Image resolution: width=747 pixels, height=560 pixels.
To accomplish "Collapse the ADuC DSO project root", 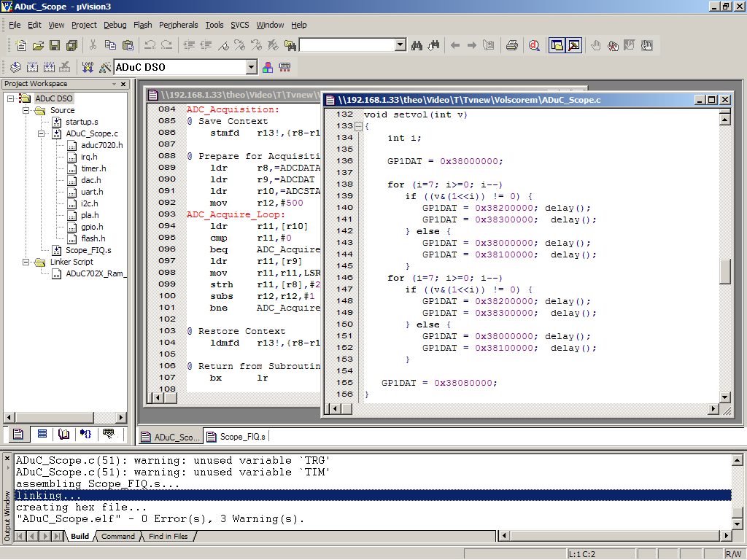I will click(x=10, y=98).
